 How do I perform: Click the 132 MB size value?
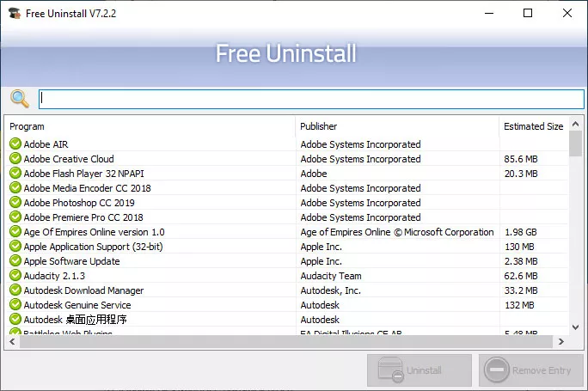[x=519, y=305]
